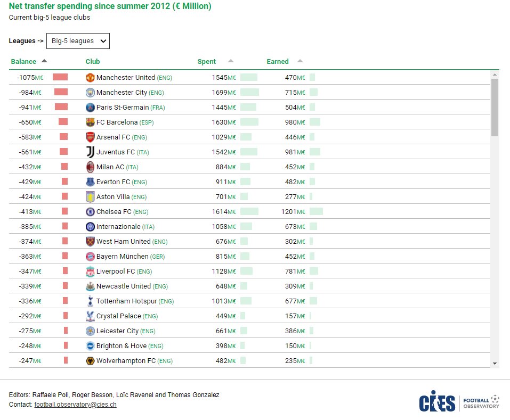Select the FC Barcelona (ESP) club name

[125, 122]
